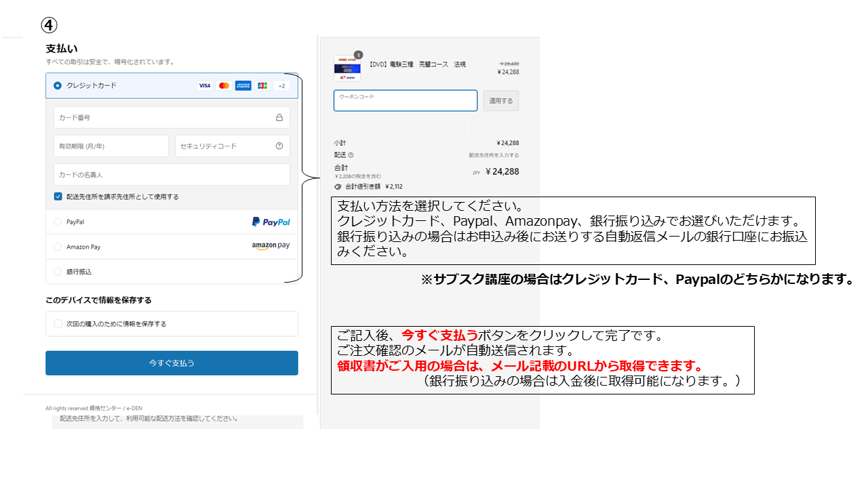Click the security code help question icon
Image resolution: width=868 pixels, height=488 pixels.
279,146
